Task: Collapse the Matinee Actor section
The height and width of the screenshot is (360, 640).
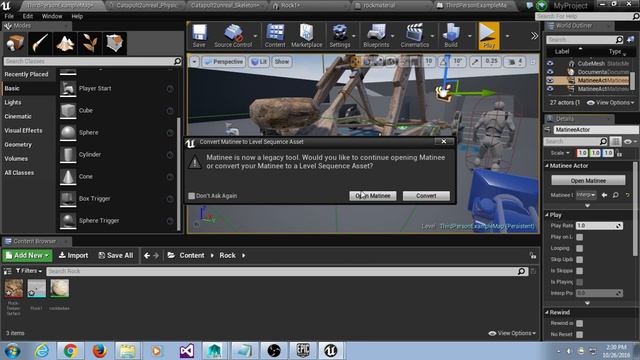Action: tap(547, 166)
